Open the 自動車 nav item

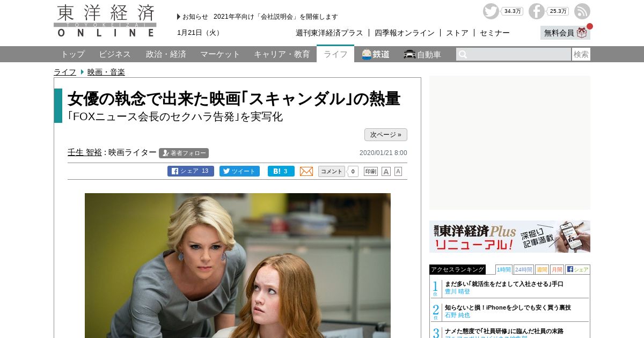422,54
